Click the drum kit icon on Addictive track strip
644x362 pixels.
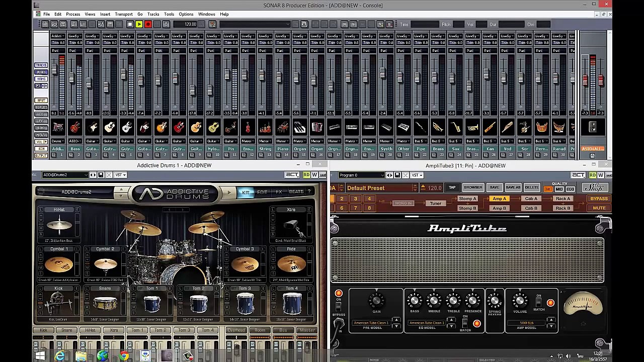[58, 127]
